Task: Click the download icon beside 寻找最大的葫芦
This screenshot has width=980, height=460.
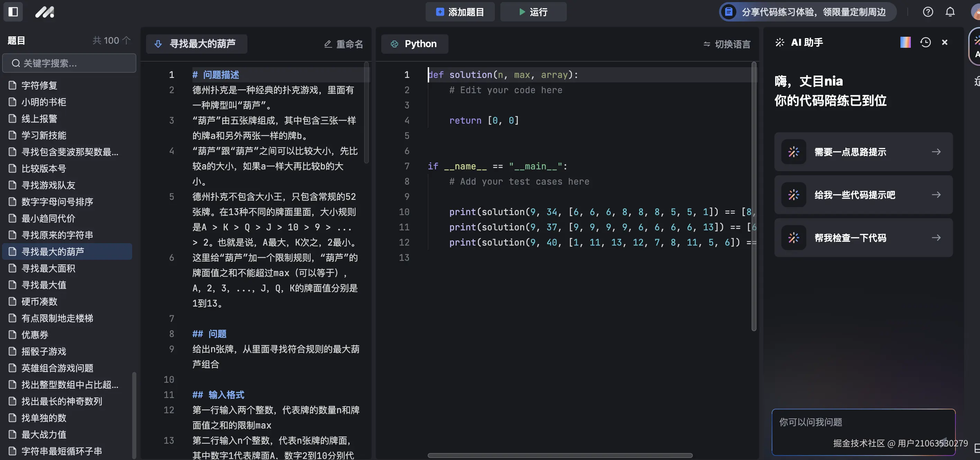Action: point(158,44)
